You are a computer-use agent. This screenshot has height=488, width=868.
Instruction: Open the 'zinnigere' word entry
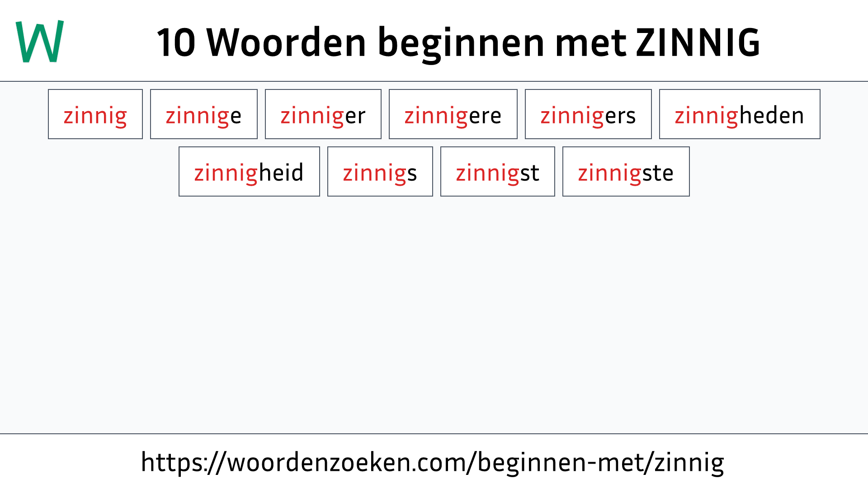coord(453,114)
